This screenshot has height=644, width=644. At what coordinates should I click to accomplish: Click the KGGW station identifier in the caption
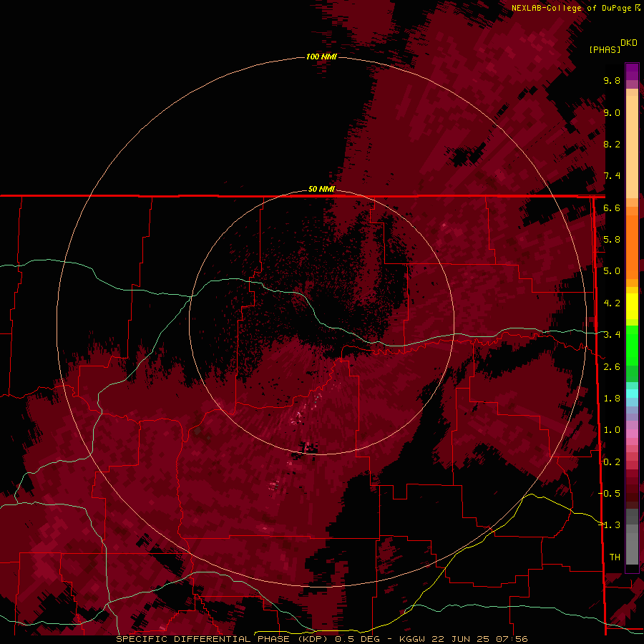(414, 639)
